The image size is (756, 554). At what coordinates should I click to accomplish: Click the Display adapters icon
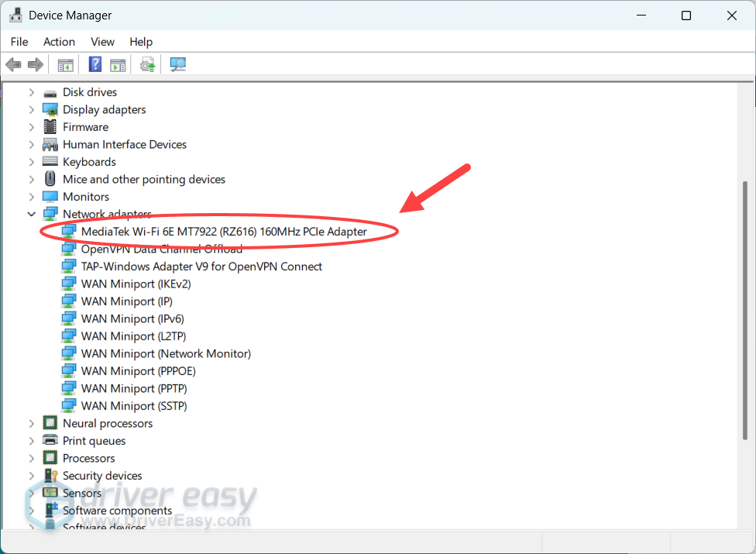(50, 110)
